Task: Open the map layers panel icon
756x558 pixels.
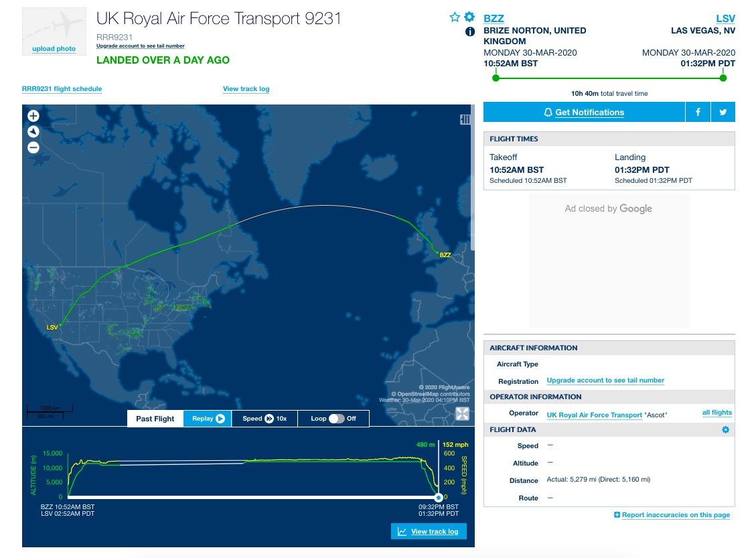Action: click(x=465, y=119)
